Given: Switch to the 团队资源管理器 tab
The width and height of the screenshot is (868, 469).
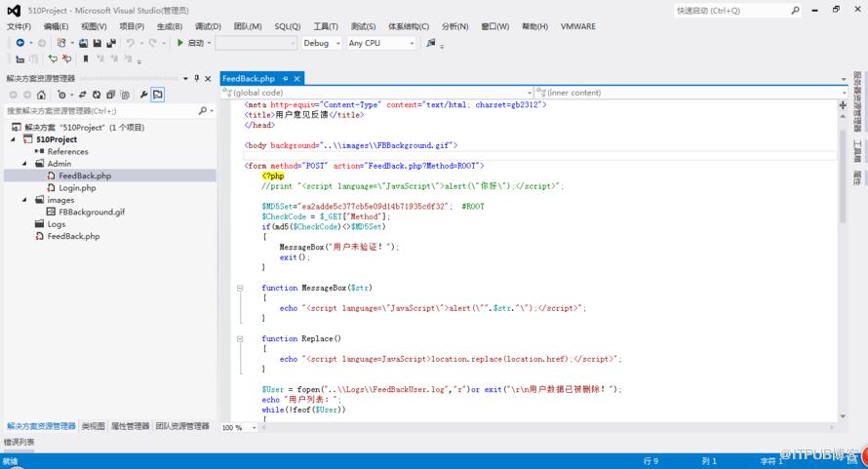Looking at the screenshot, I should click(x=182, y=426).
